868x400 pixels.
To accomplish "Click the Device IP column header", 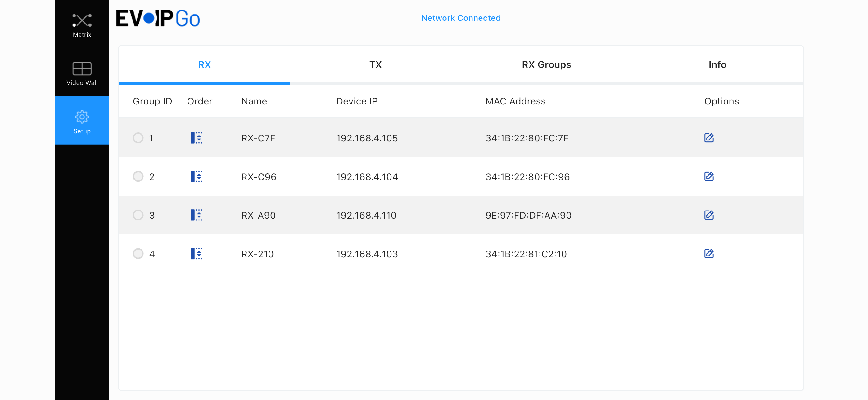I will tap(357, 101).
